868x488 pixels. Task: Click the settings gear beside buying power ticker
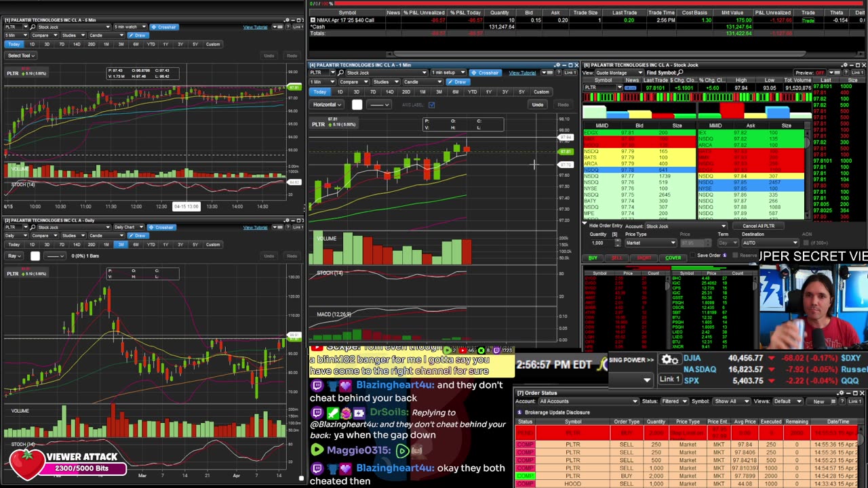click(669, 360)
